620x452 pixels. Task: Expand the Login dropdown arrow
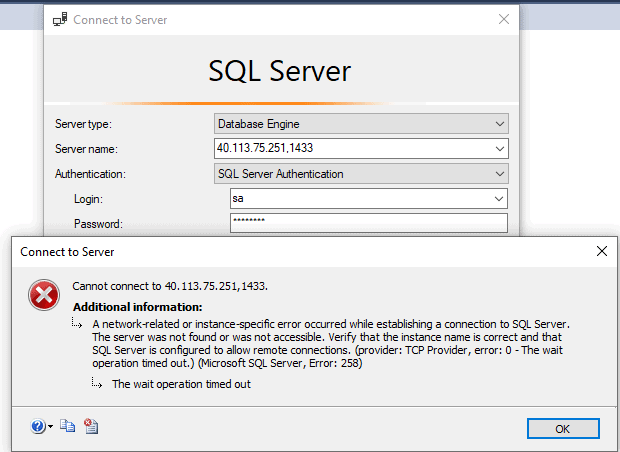(x=500, y=199)
